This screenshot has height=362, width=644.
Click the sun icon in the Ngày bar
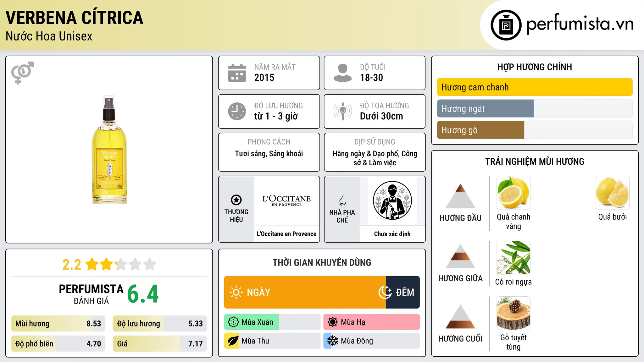point(236,292)
